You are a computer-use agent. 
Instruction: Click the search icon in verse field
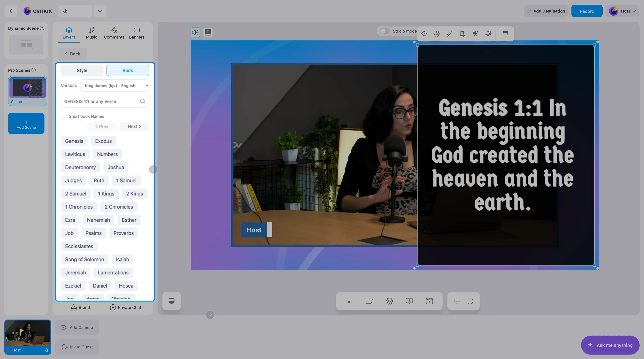click(143, 101)
